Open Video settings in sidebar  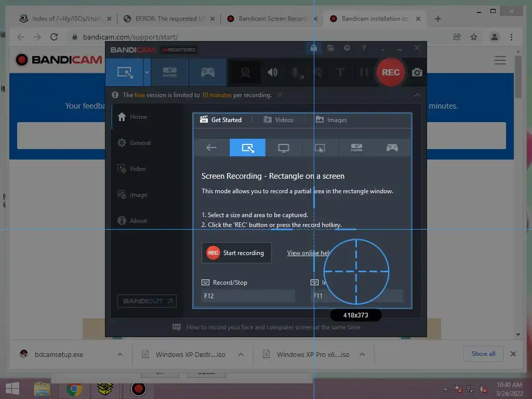131,169
